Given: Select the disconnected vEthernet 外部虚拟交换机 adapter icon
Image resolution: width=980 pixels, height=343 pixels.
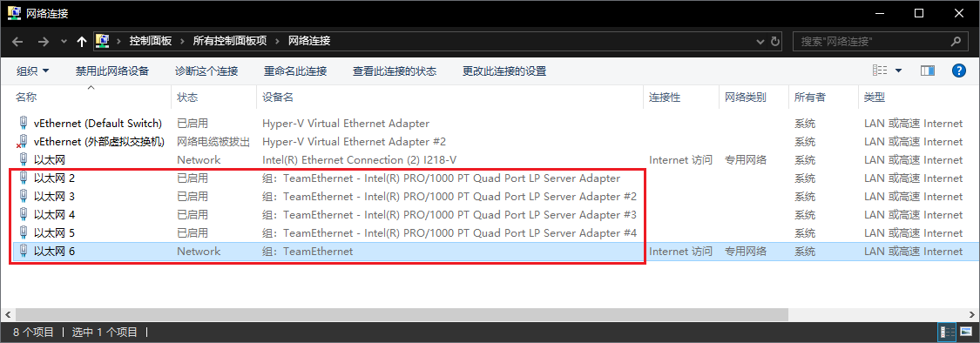Looking at the screenshot, I should click(x=23, y=141).
